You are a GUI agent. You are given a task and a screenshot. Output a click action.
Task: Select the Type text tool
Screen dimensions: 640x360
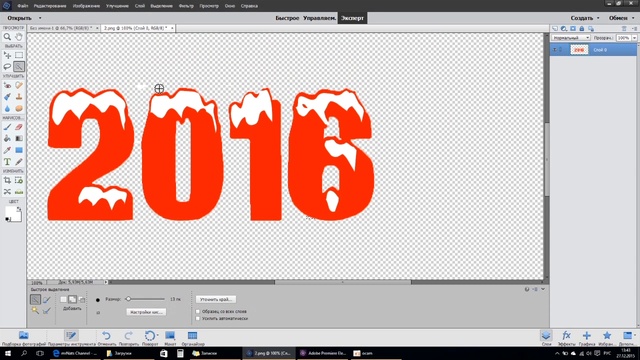point(7,162)
